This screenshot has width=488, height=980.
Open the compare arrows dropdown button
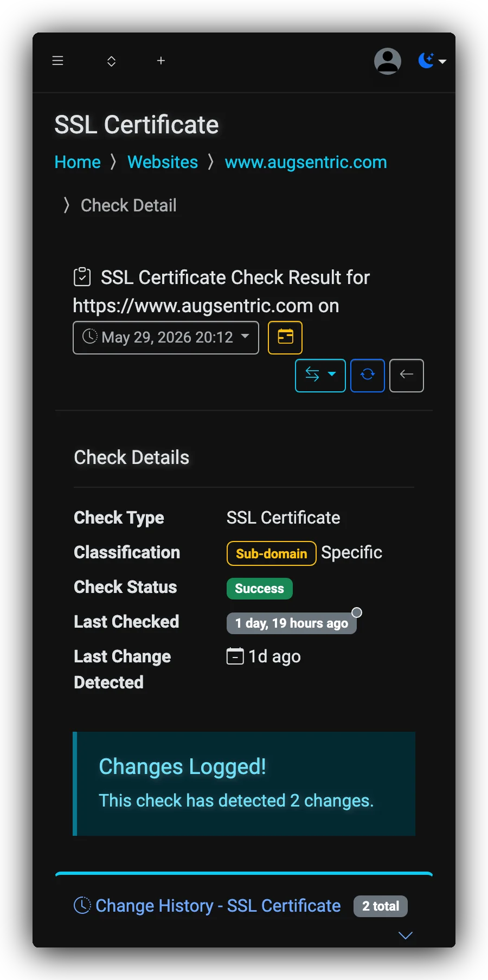(320, 376)
